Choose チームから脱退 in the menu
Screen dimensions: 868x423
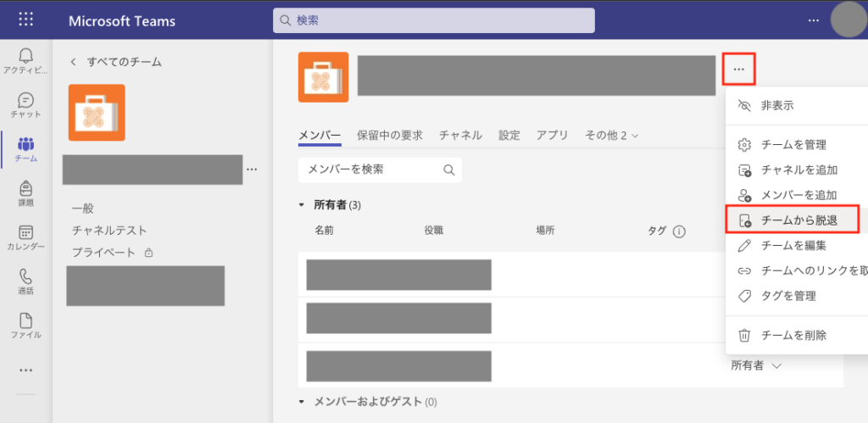[x=793, y=220]
